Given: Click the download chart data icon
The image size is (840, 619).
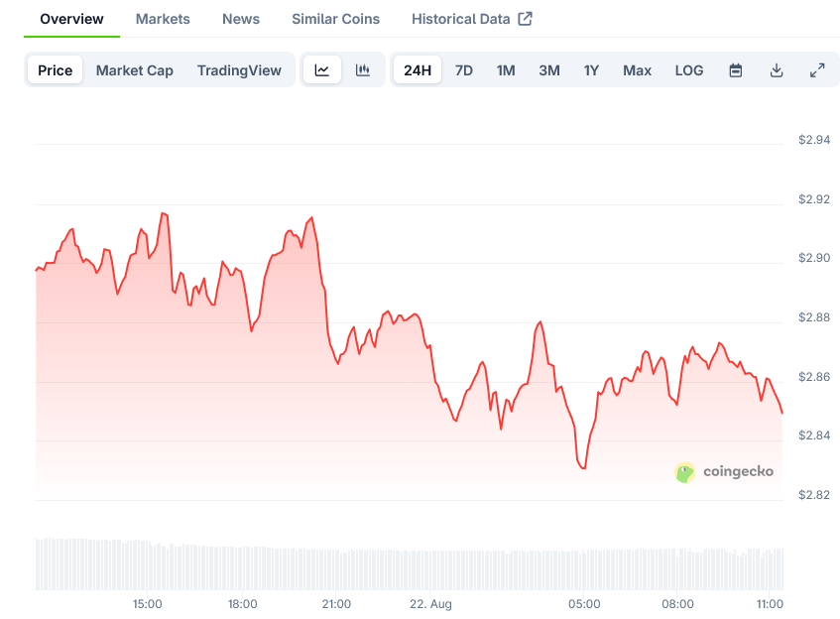Looking at the screenshot, I should tap(777, 70).
